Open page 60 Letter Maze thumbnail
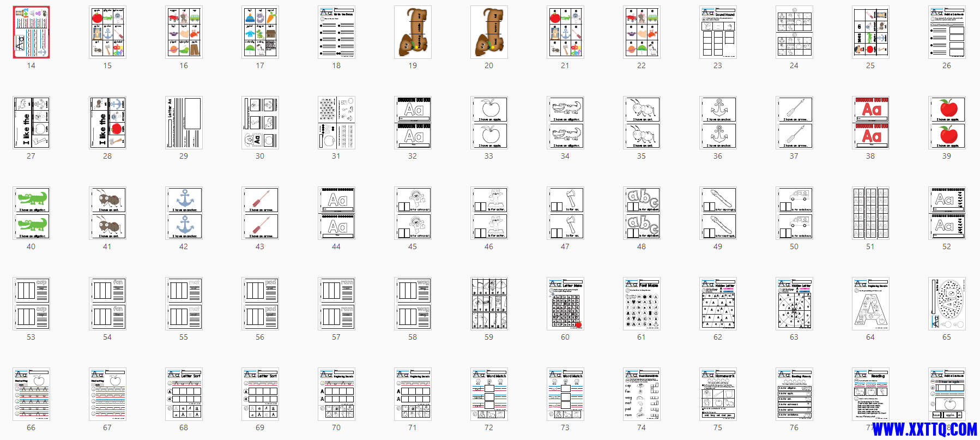The width and height of the screenshot is (980, 440). 565,304
